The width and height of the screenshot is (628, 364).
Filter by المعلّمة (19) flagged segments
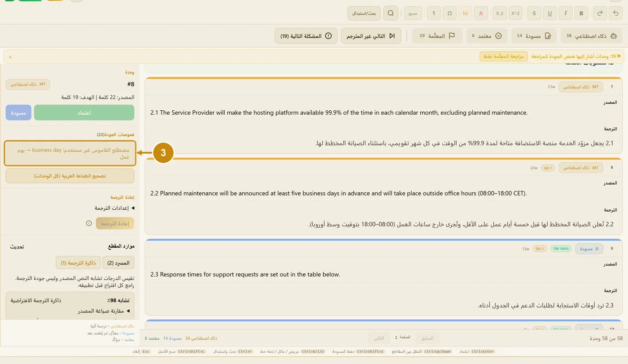coord(437,36)
